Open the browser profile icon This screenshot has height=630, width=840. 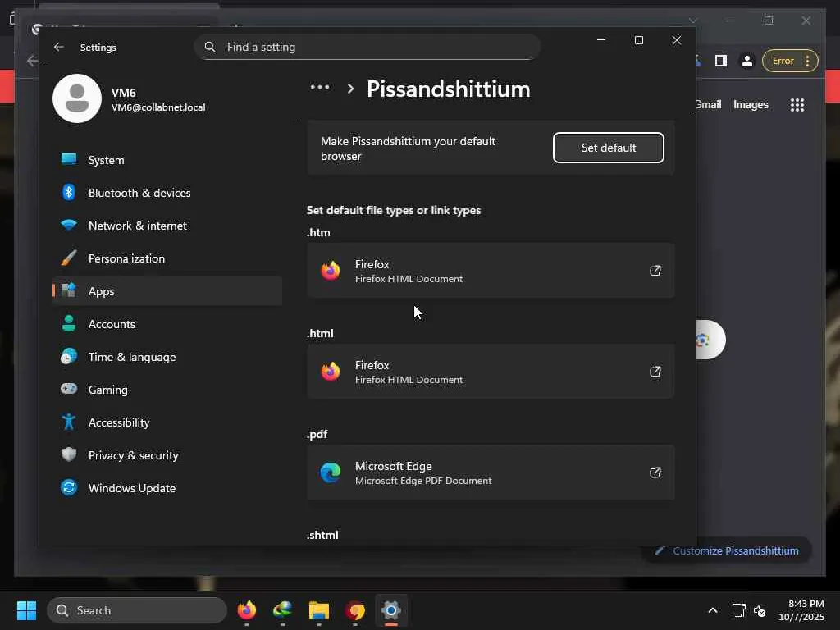(x=746, y=61)
